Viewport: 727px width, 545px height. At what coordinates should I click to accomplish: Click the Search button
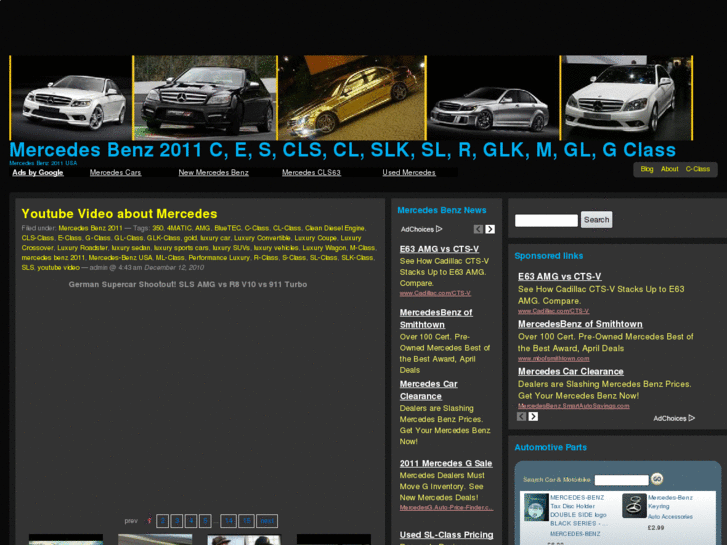596,220
